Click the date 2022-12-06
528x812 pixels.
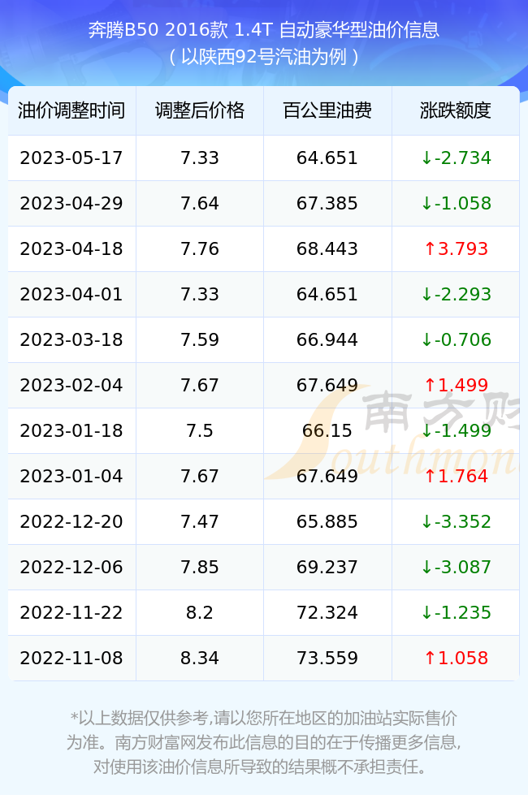click(x=71, y=568)
